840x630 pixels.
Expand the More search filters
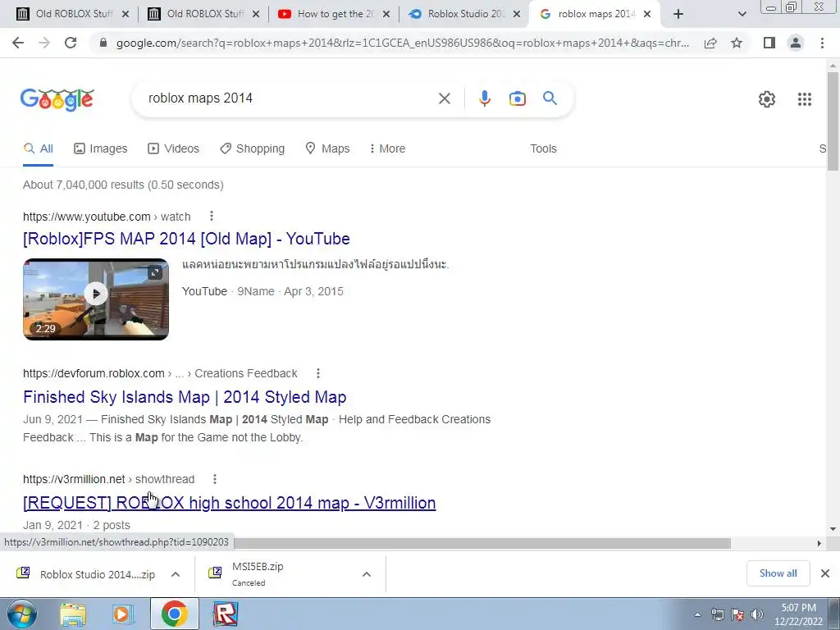(387, 148)
